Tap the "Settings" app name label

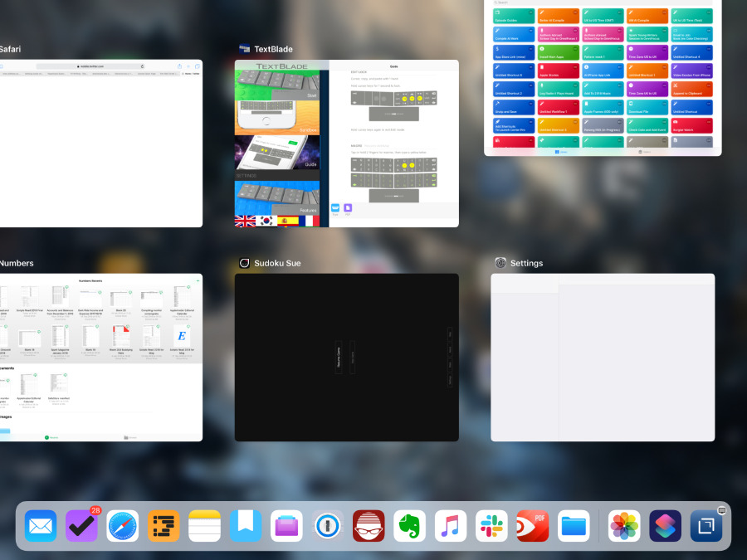[x=526, y=263]
